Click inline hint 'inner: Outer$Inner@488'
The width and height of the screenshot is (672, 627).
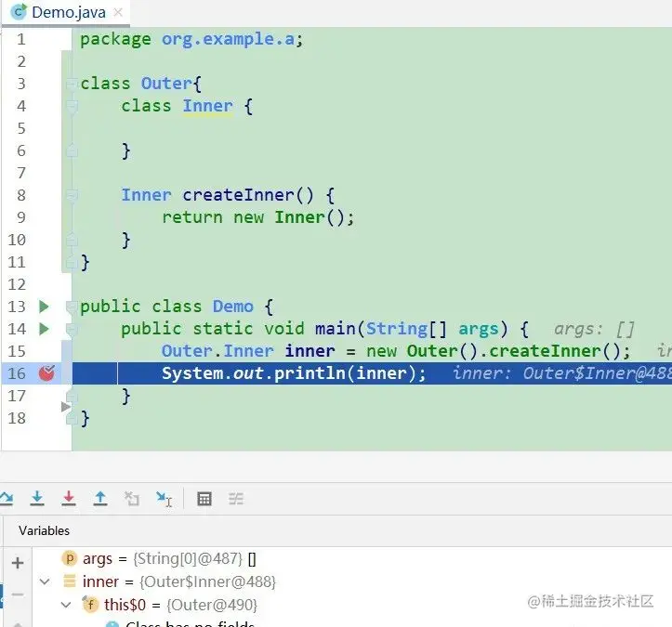click(x=561, y=373)
